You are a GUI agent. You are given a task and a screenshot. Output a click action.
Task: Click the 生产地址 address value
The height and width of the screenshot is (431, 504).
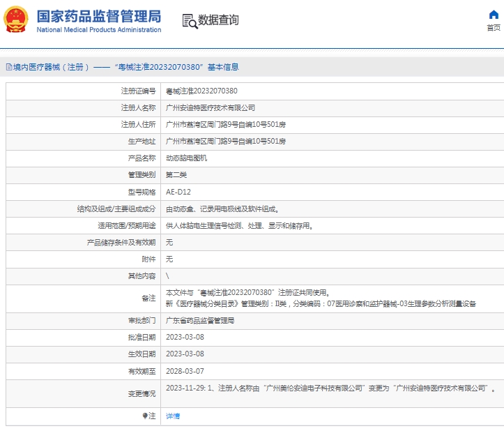[226, 141]
